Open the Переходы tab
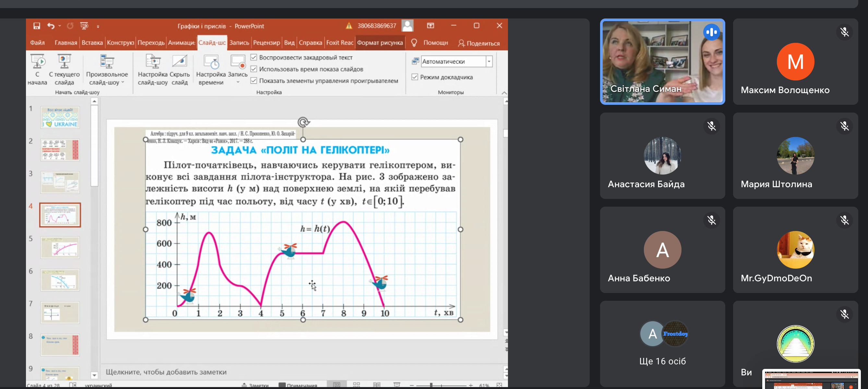Image resolution: width=868 pixels, height=389 pixels. tap(151, 43)
